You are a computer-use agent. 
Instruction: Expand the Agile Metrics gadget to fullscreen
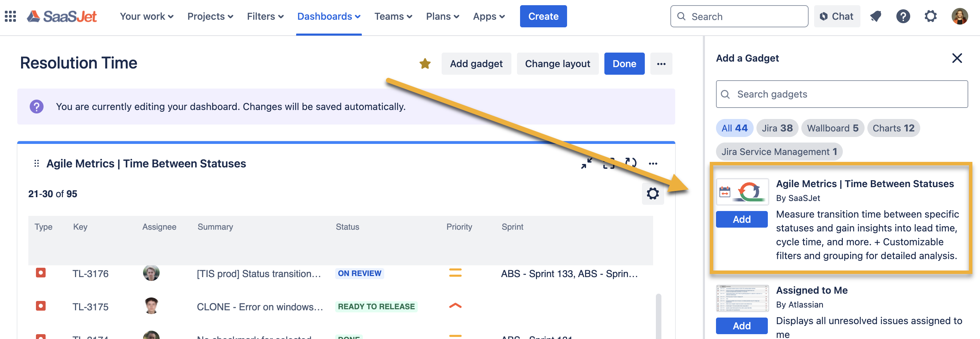(609, 164)
